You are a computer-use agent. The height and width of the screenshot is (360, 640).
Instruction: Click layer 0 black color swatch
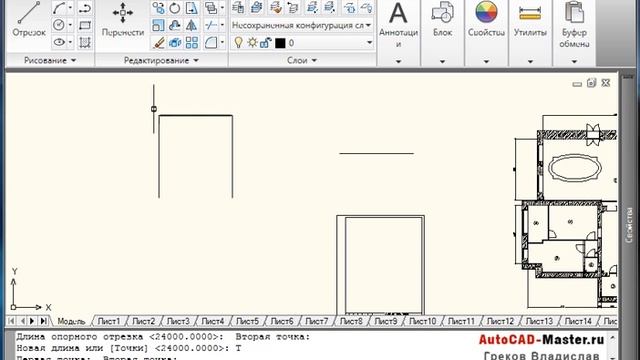tap(280, 43)
